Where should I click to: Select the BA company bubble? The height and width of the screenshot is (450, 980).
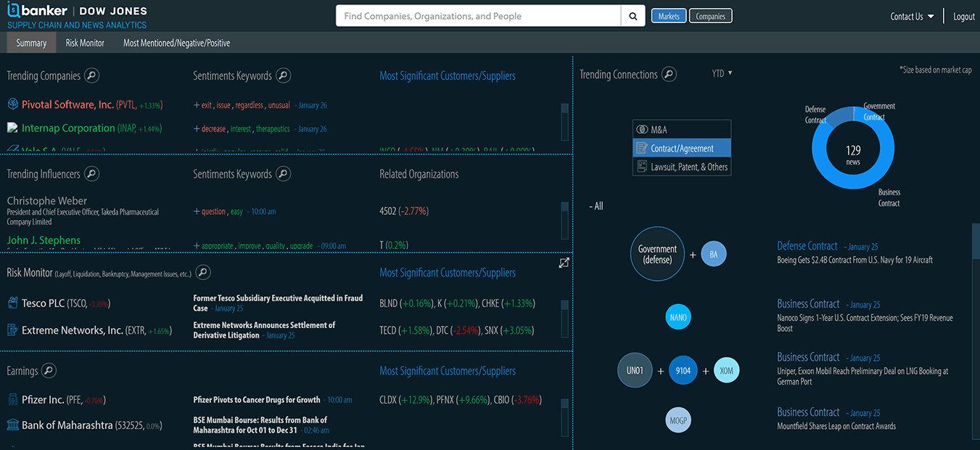714,254
